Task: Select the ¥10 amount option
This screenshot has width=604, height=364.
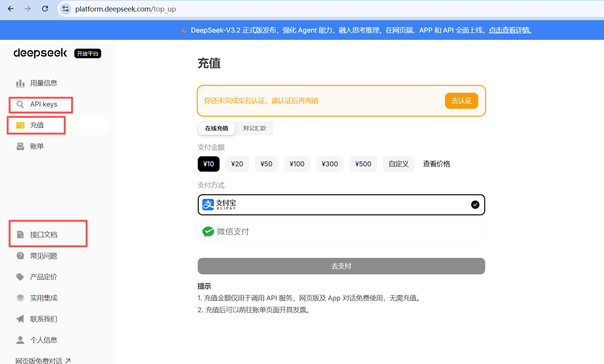Action: coord(208,164)
